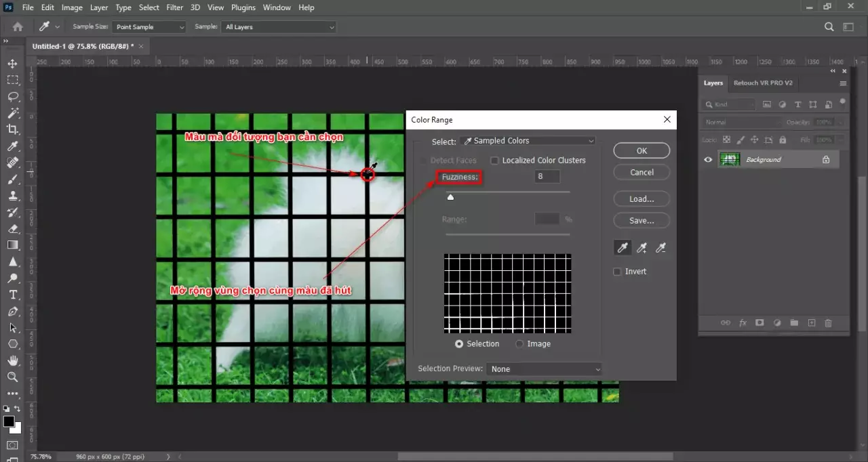Adjust the Fuzziness slider handle
The width and height of the screenshot is (868, 462).
click(x=450, y=196)
